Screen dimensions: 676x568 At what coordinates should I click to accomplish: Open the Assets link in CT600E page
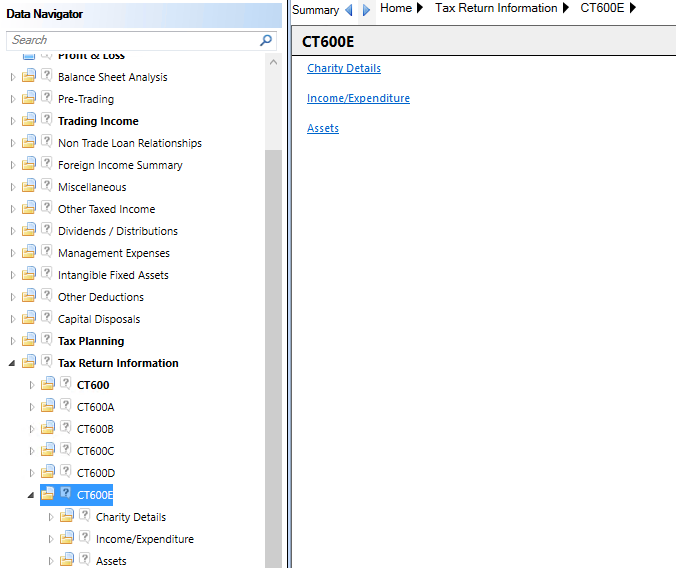point(323,128)
